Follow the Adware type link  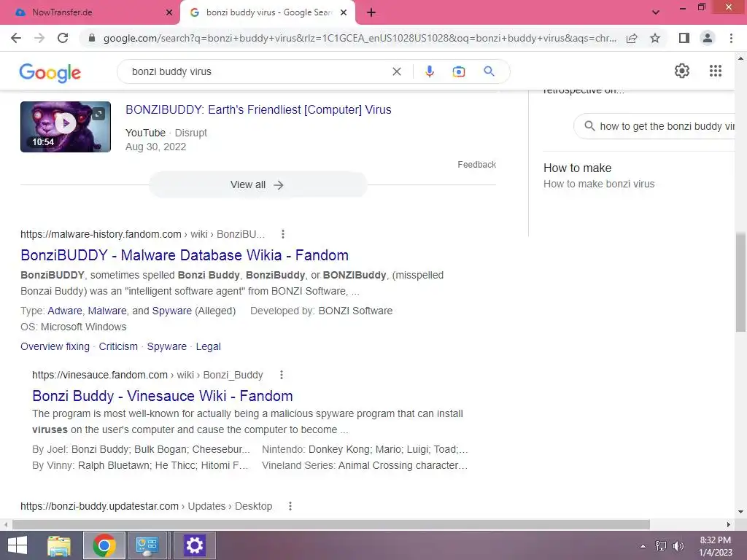(65, 311)
